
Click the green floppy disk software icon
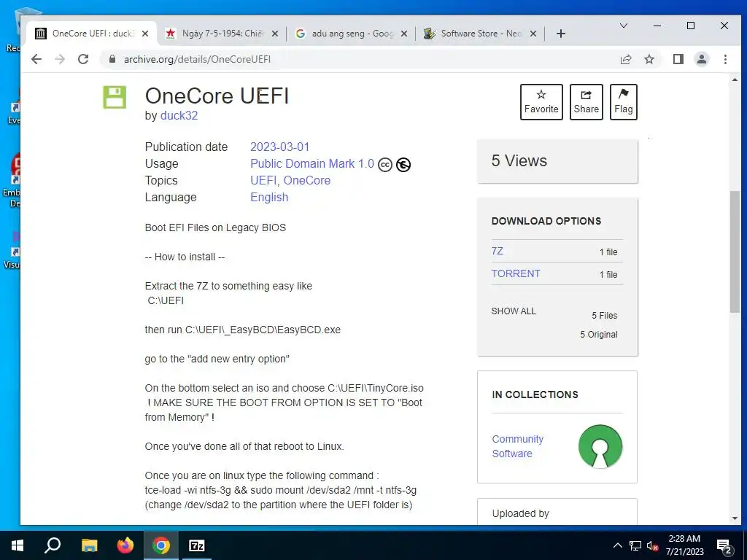point(115,97)
